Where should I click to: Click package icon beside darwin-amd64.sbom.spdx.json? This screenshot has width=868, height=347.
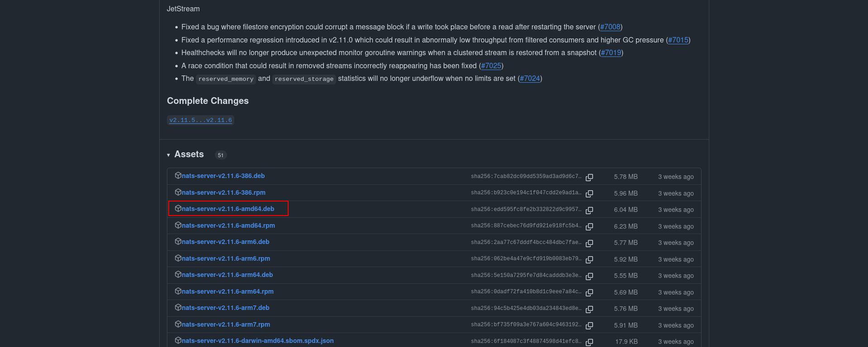[x=178, y=340]
